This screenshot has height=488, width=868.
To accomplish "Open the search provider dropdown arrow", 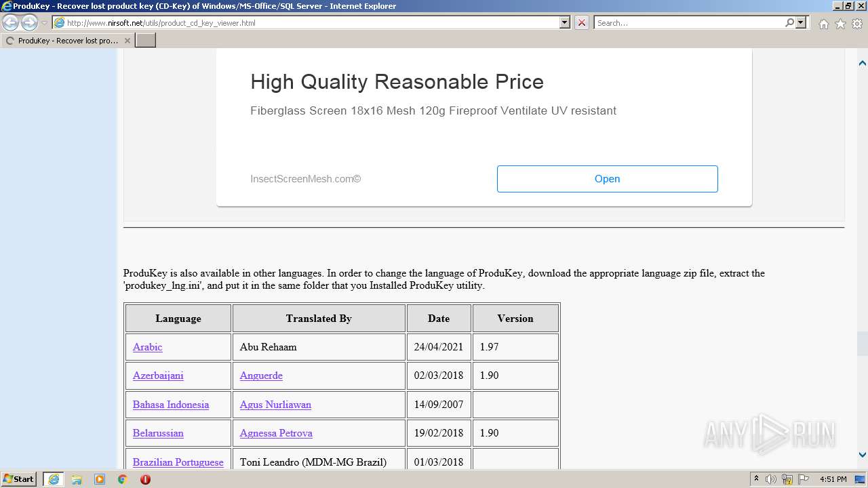I will coord(801,22).
